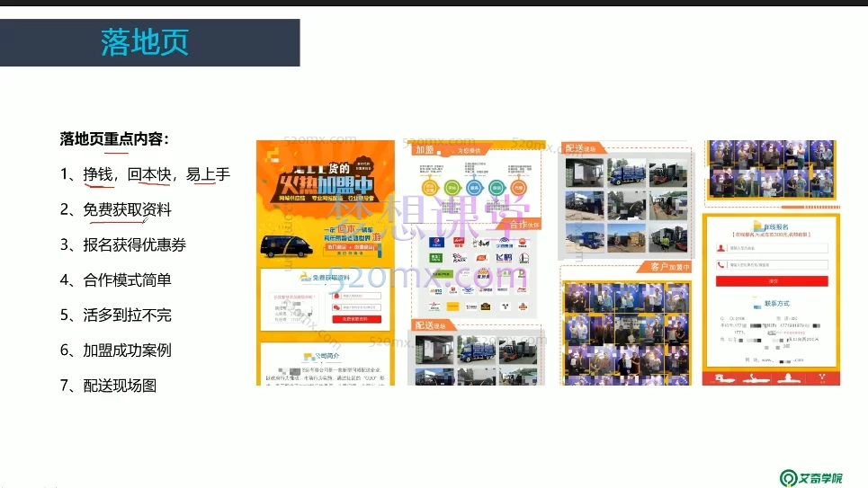The width and height of the screenshot is (868, 488).
Task: Click the yellow first-step circle under 加盟
Action: 430,188
